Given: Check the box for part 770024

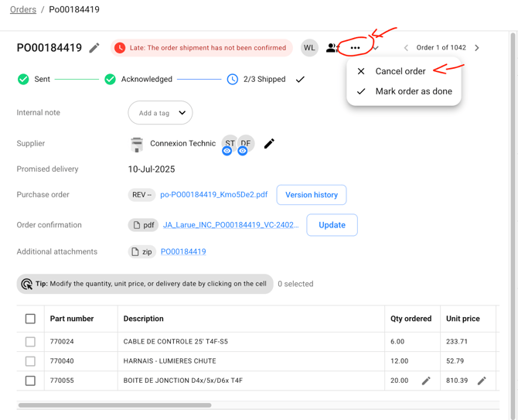Looking at the screenshot, I should (30, 341).
